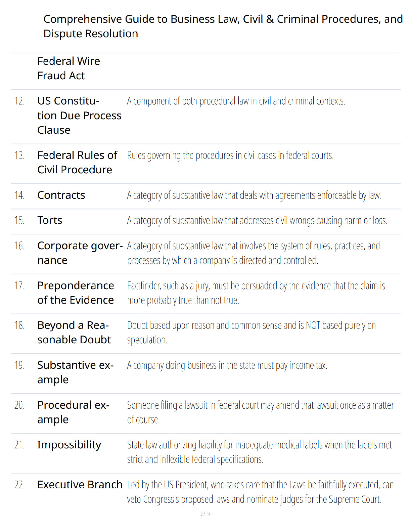Image resolution: width=411 pixels, height=532 pixels.
Task: Select the term Federal Wire Fraud Act
Action: pos(69,68)
